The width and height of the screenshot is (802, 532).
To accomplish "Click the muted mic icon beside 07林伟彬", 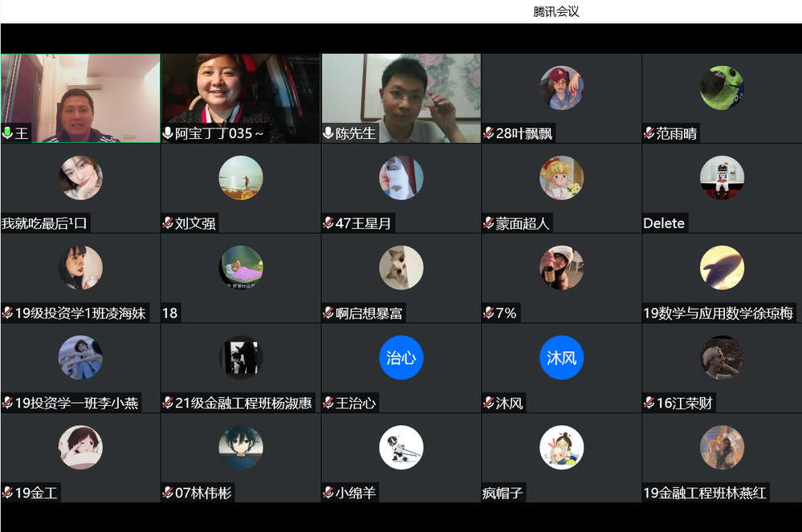I will pos(168,493).
